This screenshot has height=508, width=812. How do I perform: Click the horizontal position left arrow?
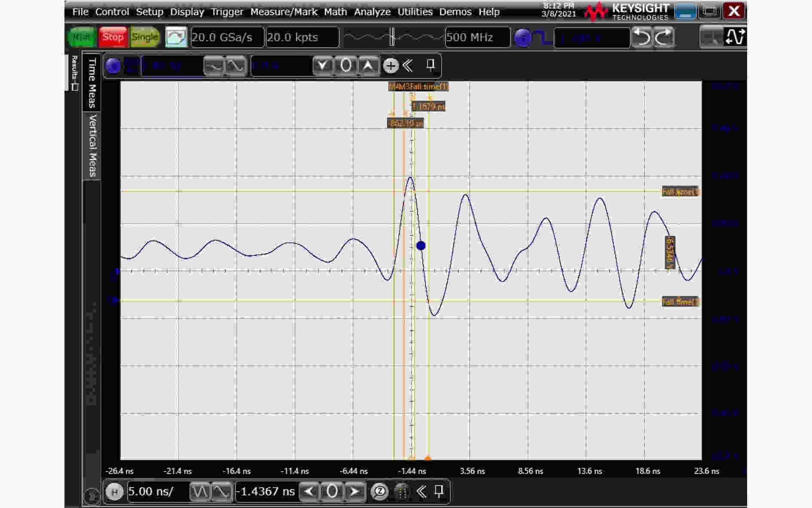[x=309, y=491]
